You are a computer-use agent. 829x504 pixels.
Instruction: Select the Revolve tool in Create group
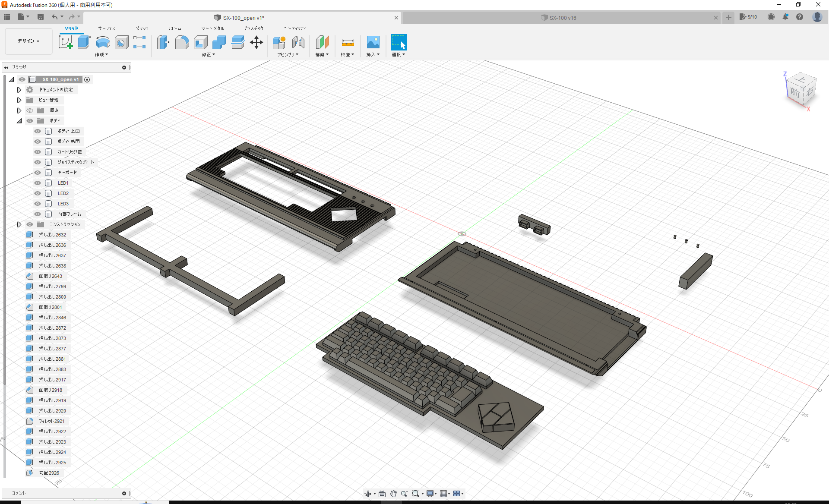[102, 42]
